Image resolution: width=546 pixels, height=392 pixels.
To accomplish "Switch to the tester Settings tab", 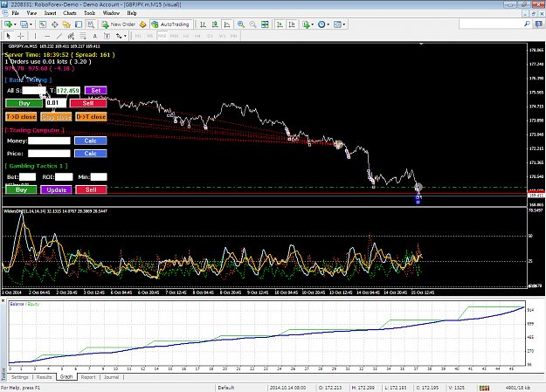I will pyautogui.click(x=19, y=377).
